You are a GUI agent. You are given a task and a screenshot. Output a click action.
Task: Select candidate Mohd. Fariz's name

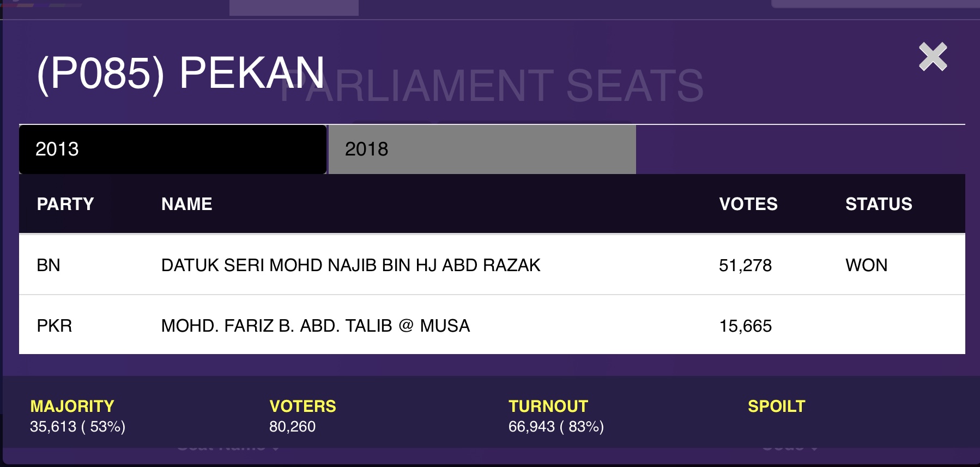coord(316,326)
